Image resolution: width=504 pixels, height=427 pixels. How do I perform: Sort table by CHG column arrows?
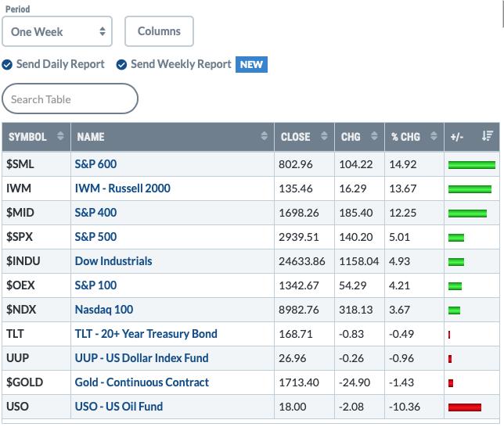[374, 136]
